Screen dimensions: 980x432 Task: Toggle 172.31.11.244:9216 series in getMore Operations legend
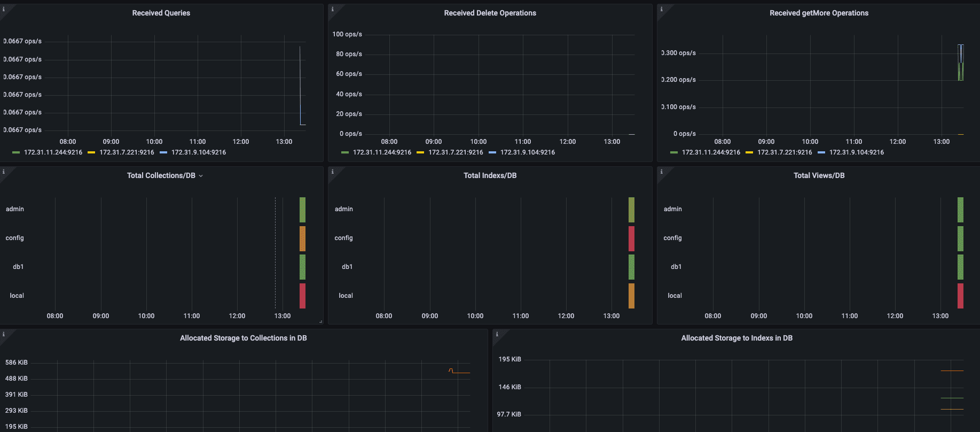(711, 152)
